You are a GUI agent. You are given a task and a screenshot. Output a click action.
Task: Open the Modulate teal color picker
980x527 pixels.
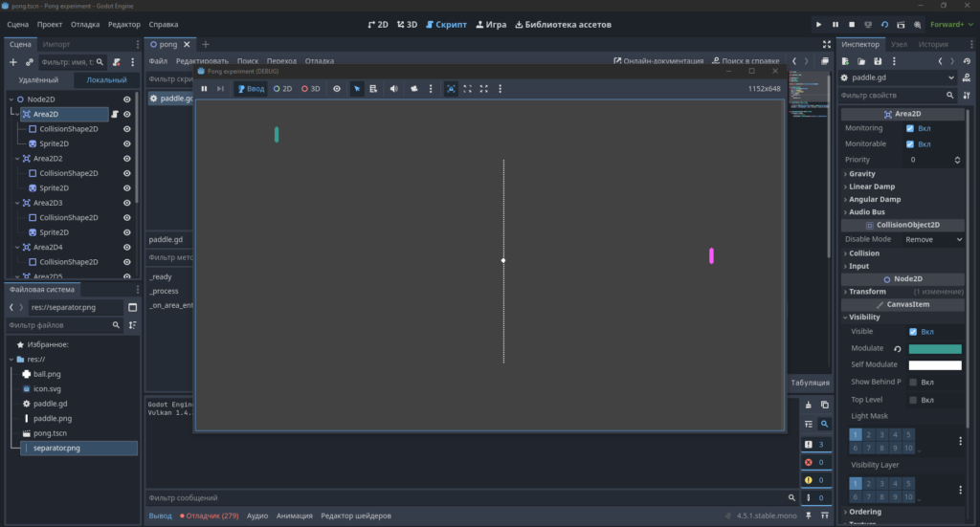935,349
